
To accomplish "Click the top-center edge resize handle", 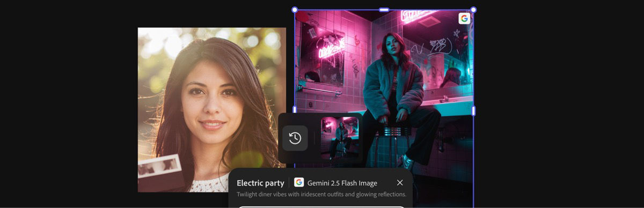I will [x=384, y=10].
